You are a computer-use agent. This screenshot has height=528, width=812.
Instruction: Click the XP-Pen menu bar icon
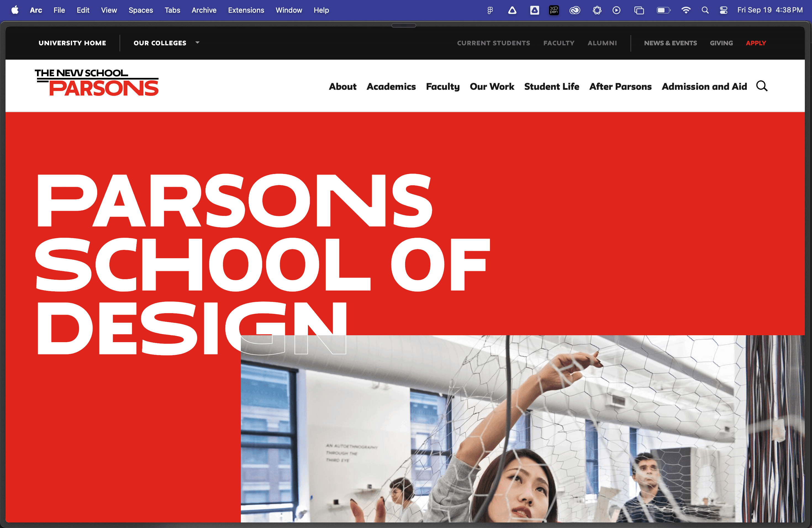[x=554, y=10]
